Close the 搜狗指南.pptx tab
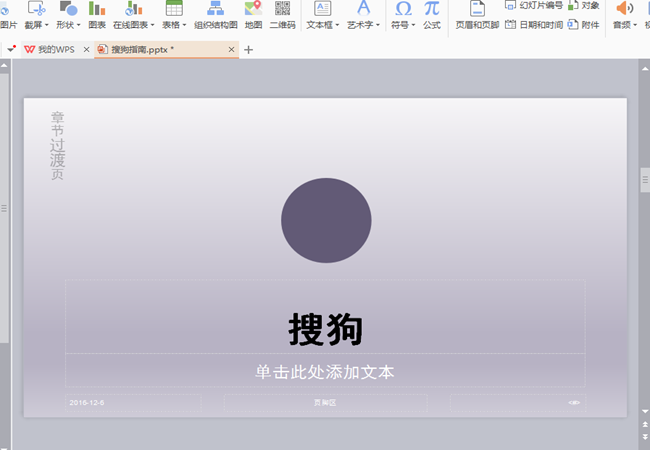The width and height of the screenshot is (650, 450). [x=231, y=50]
